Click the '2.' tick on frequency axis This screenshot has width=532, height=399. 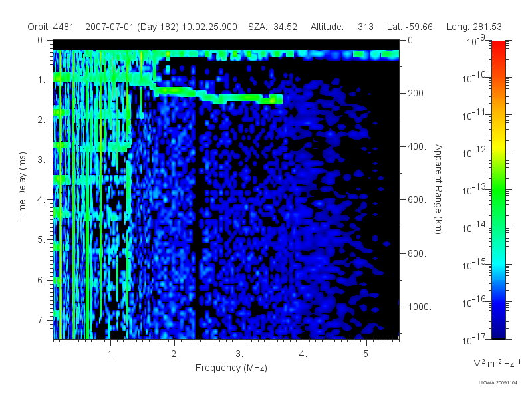click(x=175, y=354)
